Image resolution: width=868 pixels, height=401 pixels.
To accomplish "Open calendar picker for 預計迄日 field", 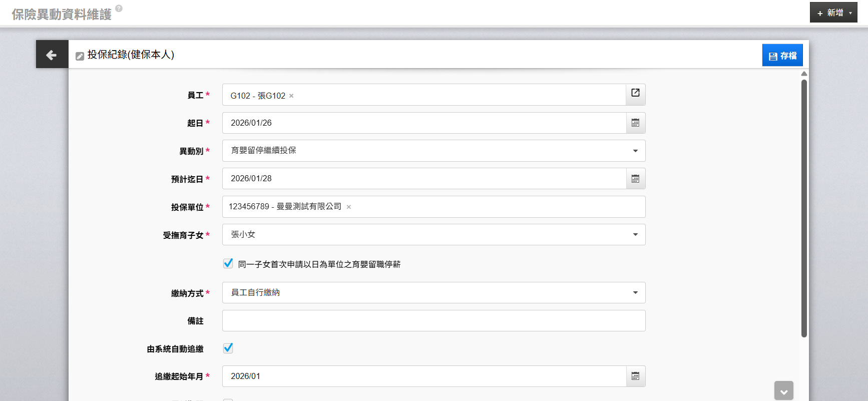I will coord(635,179).
